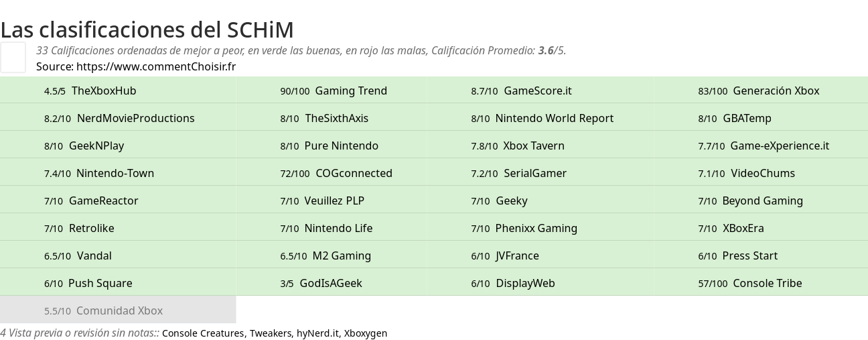Open the GBATemp review
Image resolution: width=868 pixels, height=340 pixels.
click(747, 118)
